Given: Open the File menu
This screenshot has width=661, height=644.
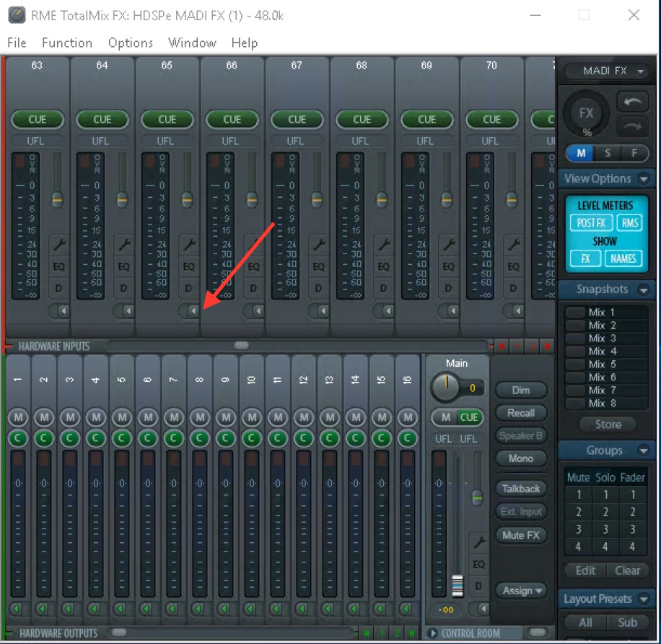Looking at the screenshot, I should click(x=17, y=43).
